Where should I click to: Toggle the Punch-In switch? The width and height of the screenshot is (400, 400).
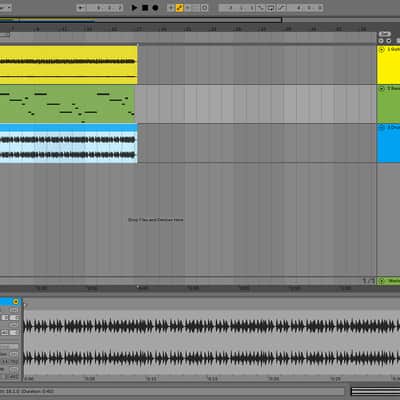tap(260, 8)
